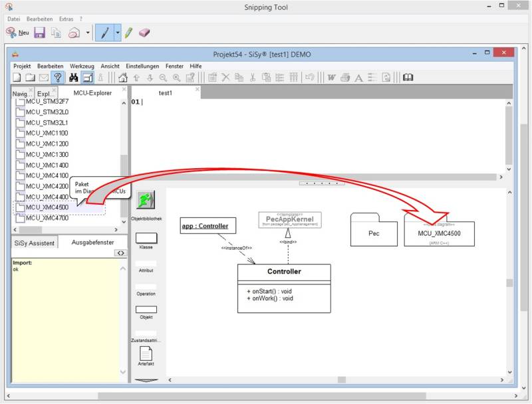Screen dimensions: 532x404
Task: Click the printer icon in toolbar
Action: (345, 78)
